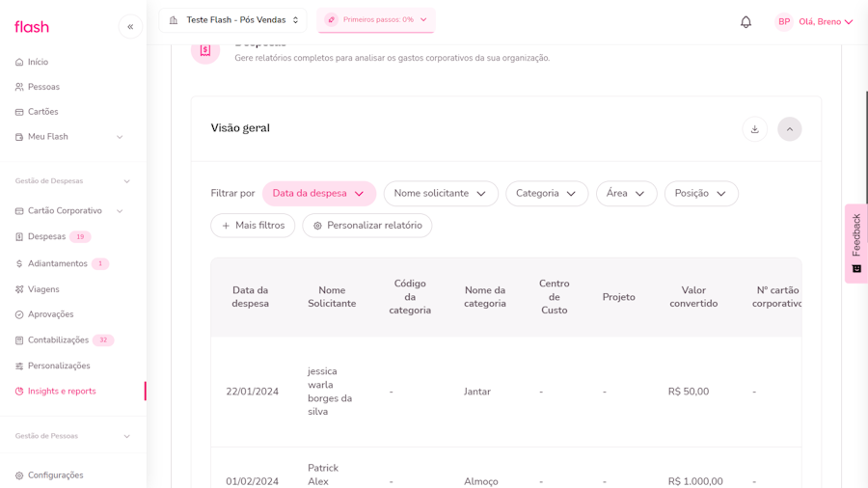Click the flash logo
The height and width of the screenshot is (488, 868).
(32, 27)
